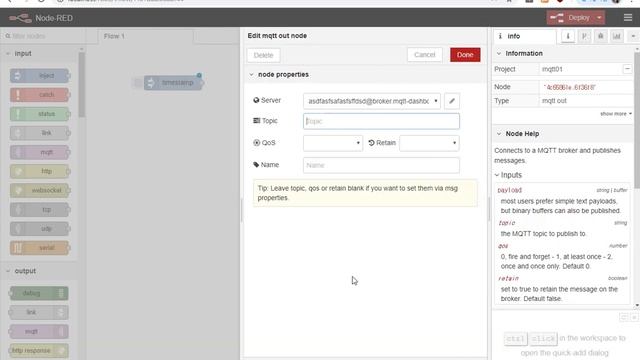Select the catch node in the palette

pyautogui.click(x=40, y=95)
